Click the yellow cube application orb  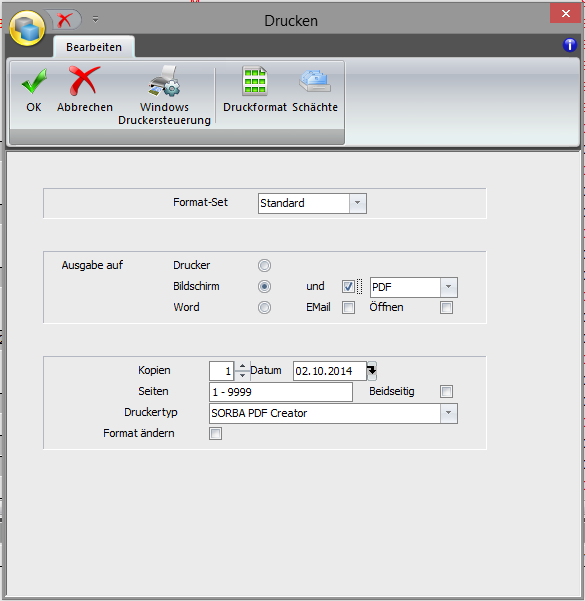point(27,28)
